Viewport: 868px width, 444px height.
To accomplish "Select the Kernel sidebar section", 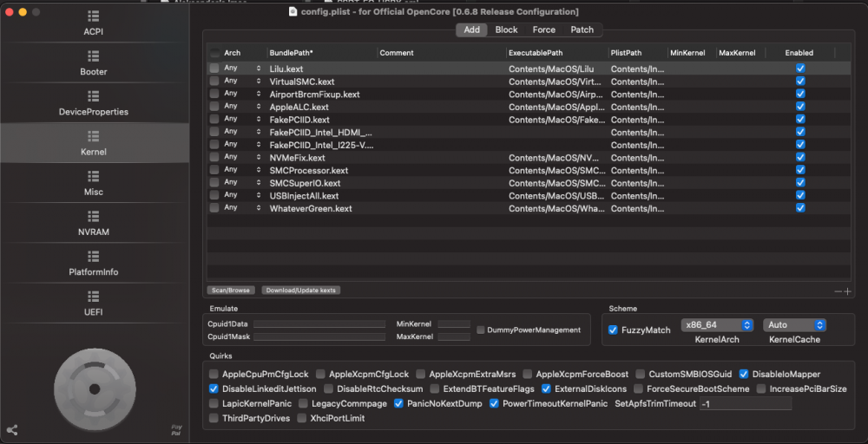I will click(x=94, y=143).
